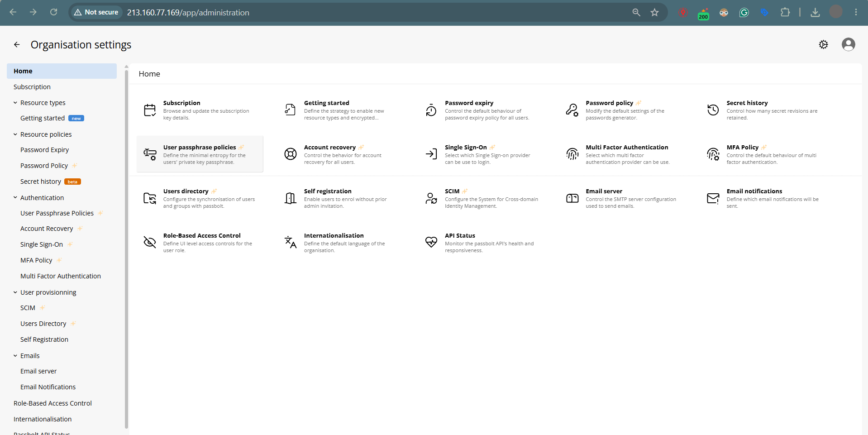Click the browser zoom magnifier icon
The height and width of the screenshot is (435, 868).
click(x=636, y=12)
